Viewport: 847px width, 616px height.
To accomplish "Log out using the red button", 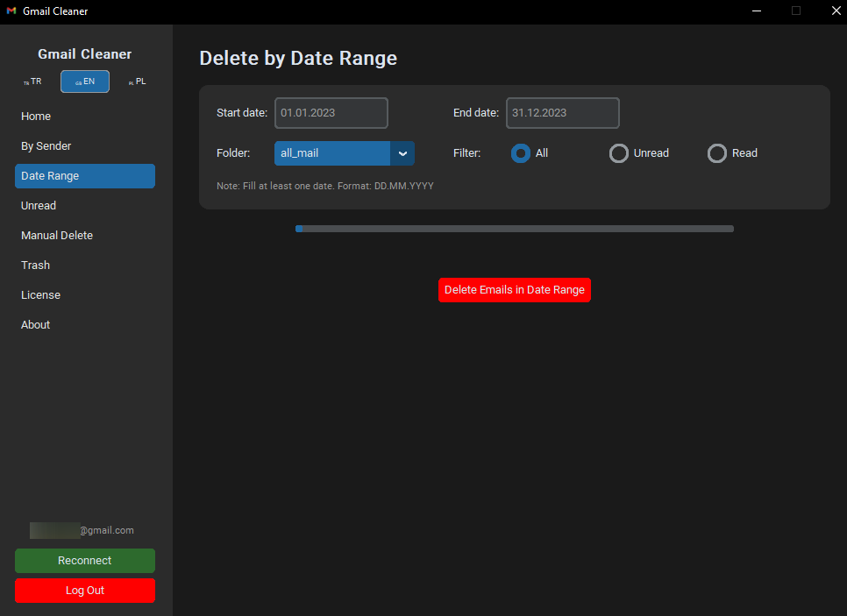I will (85, 591).
